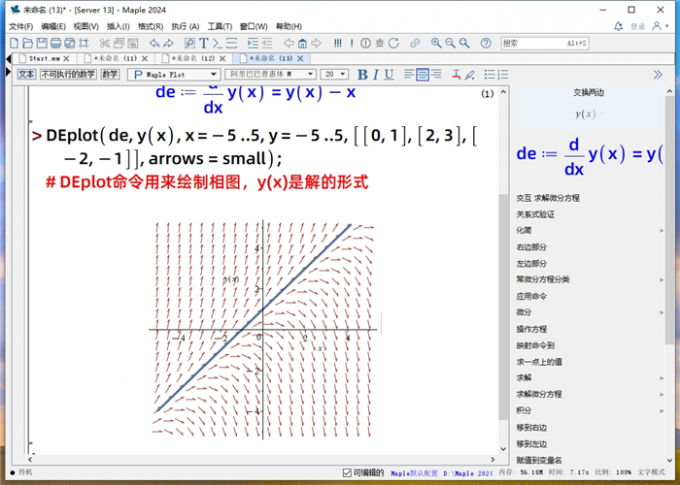Click the Underline formatting icon
The image size is (680, 485).
pos(390,75)
